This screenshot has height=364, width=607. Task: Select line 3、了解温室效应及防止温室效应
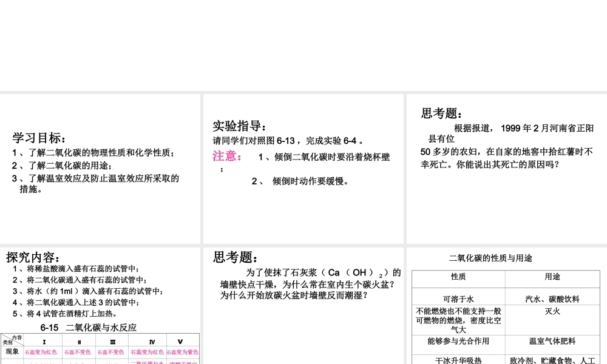(x=96, y=183)
